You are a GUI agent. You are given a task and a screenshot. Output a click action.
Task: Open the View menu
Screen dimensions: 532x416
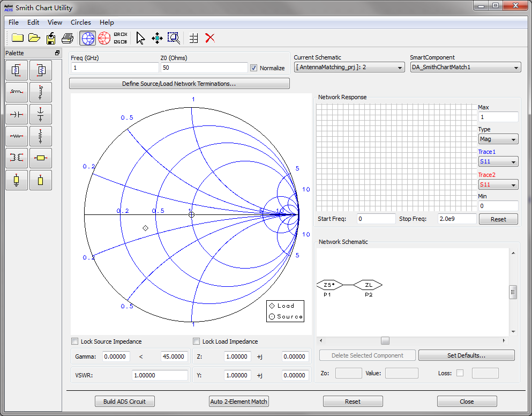55,23
